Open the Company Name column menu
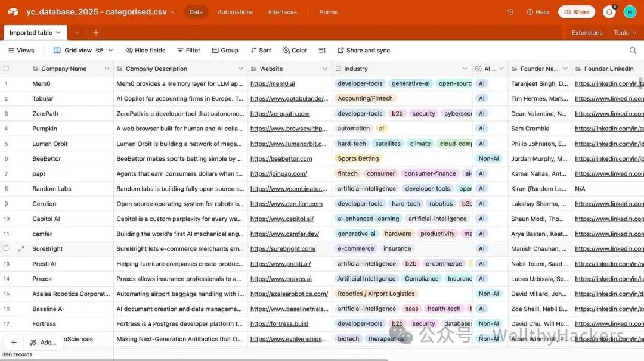Image resolution: width=644 pixels, height=361 pixels. click(107, 69)
